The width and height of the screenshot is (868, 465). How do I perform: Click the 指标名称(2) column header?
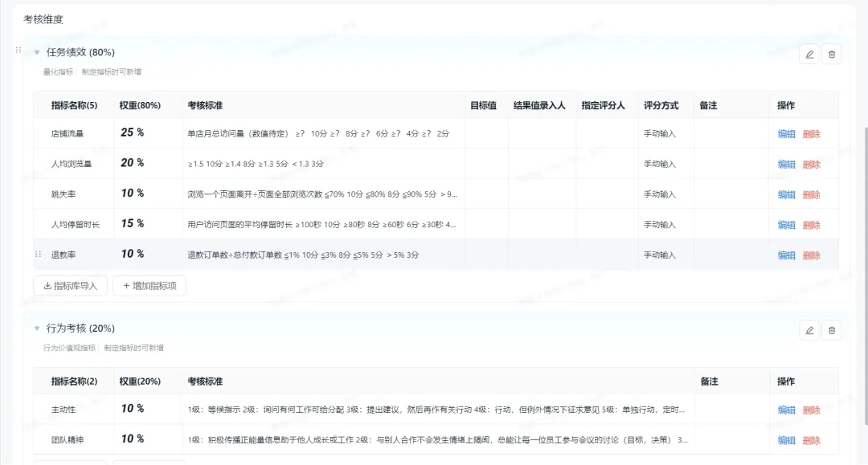coord(74,381)
